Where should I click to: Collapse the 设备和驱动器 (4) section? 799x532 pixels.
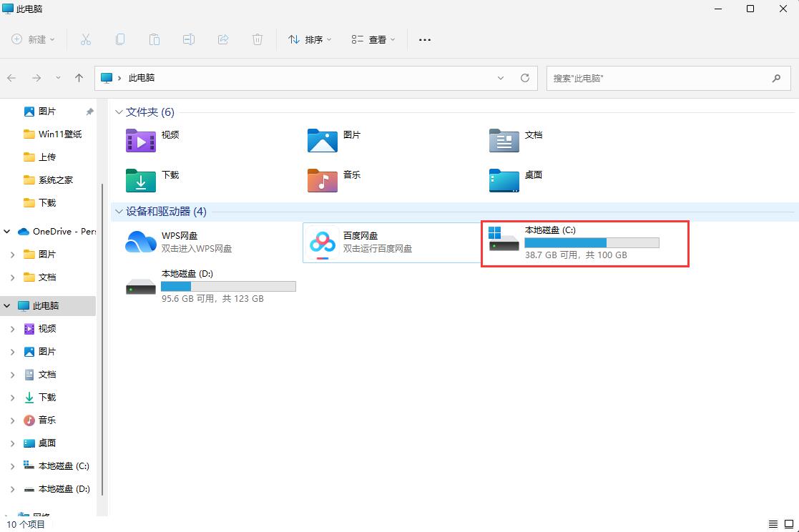118,212
